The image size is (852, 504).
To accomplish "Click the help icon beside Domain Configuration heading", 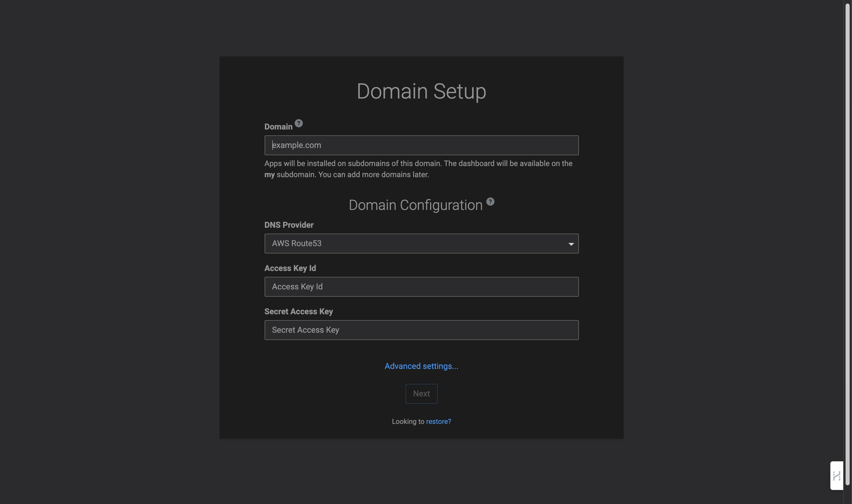I will coord(490,202).
